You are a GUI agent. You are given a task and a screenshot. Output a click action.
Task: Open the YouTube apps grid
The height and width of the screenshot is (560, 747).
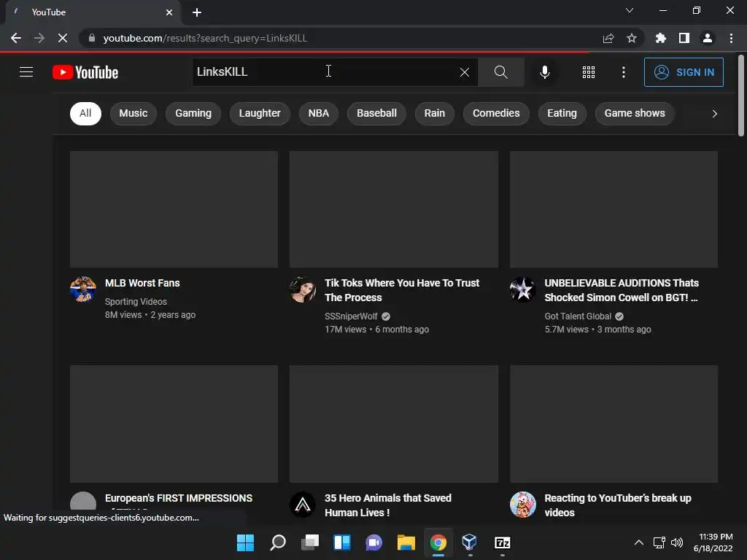pyautogui.click(x=589, y=72)
